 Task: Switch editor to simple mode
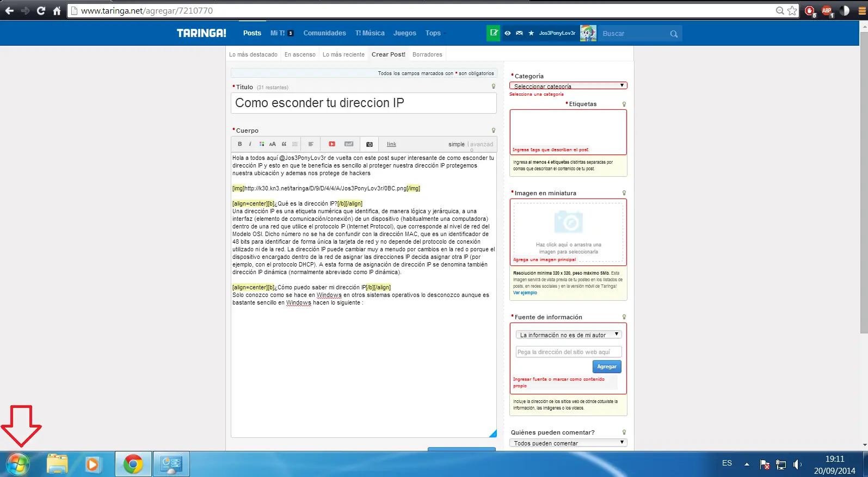pos(456,144)
